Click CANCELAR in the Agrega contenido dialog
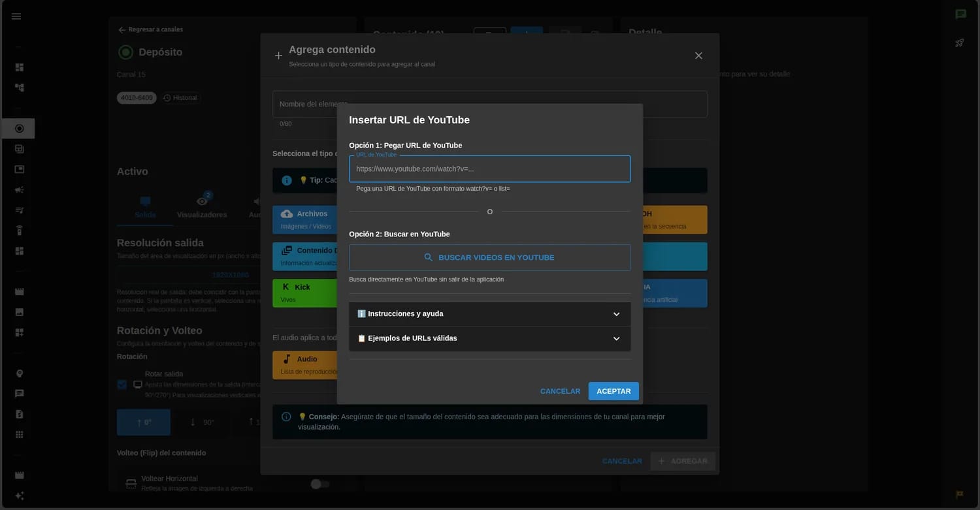The width and height of the screenshot is (980, 510). [x=622, y=461]
